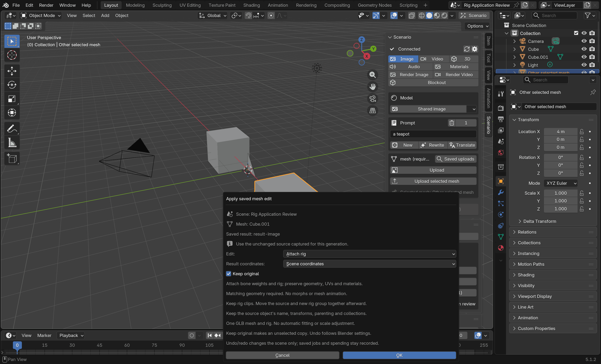601x364 pixels.
Task: Toggle camera view icon in viewport
Action: click(x=372, y=99)
